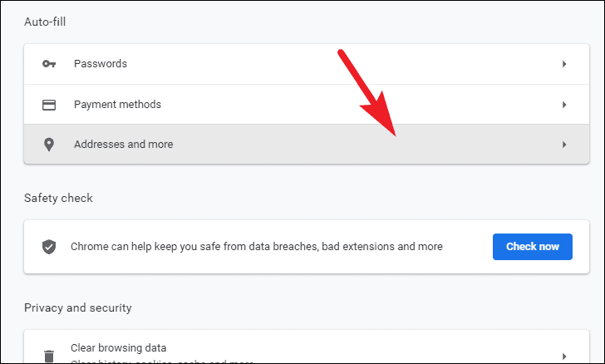Expand Payment methods using its right arrow
The image size is (605, 364).
click(564, 105)
